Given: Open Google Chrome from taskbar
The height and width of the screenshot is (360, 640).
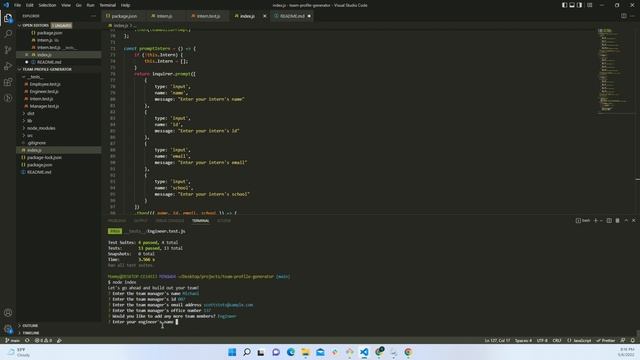Looking at the screenshot, I should tap(408, 352).
